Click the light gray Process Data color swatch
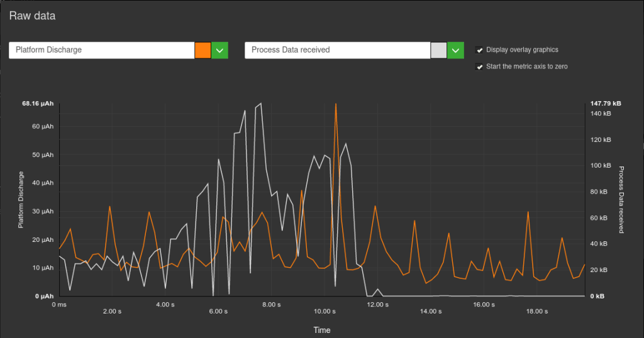The height and width of the screenshot is (338, 644). [x=438, y=50]
